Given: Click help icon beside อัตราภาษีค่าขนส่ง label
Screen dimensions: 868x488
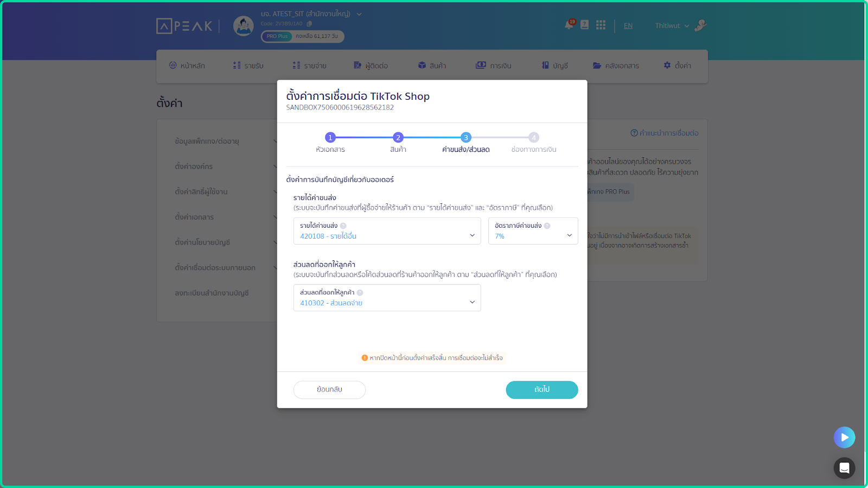Looking at the screenshot, I should pyautogui.click(x=547, y=226).
